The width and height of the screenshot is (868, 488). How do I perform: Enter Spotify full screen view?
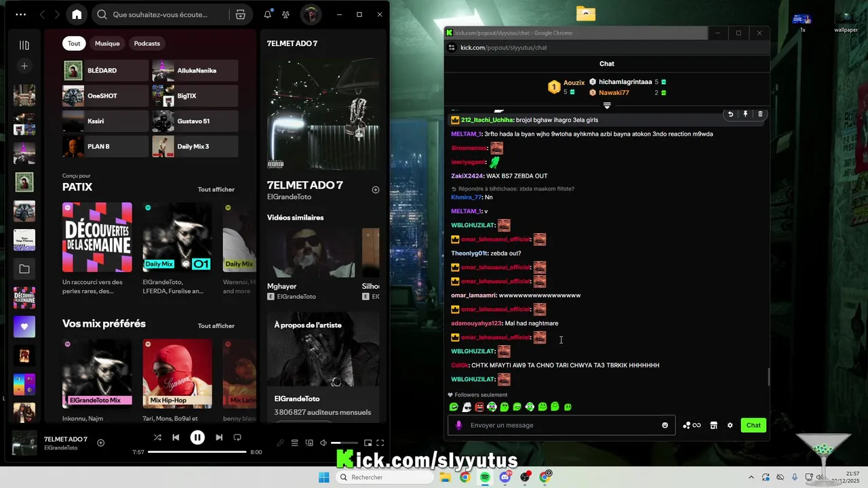[x=381, y=443]
